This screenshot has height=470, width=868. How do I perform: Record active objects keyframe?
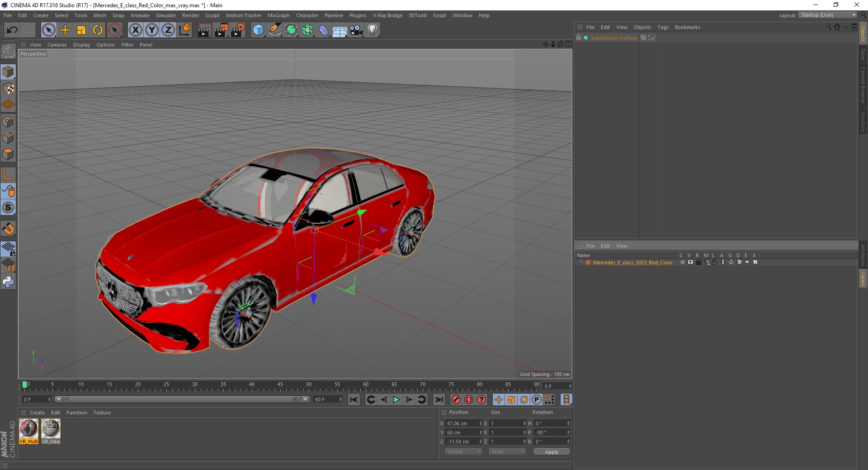456,399
